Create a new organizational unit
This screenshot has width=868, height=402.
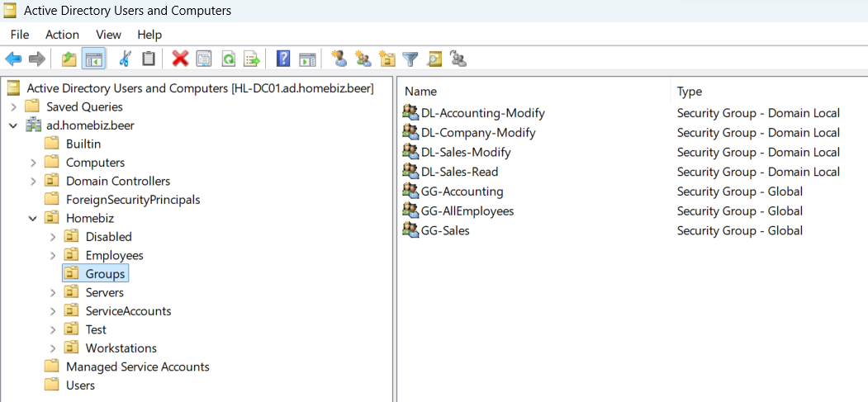pos(387,58)
